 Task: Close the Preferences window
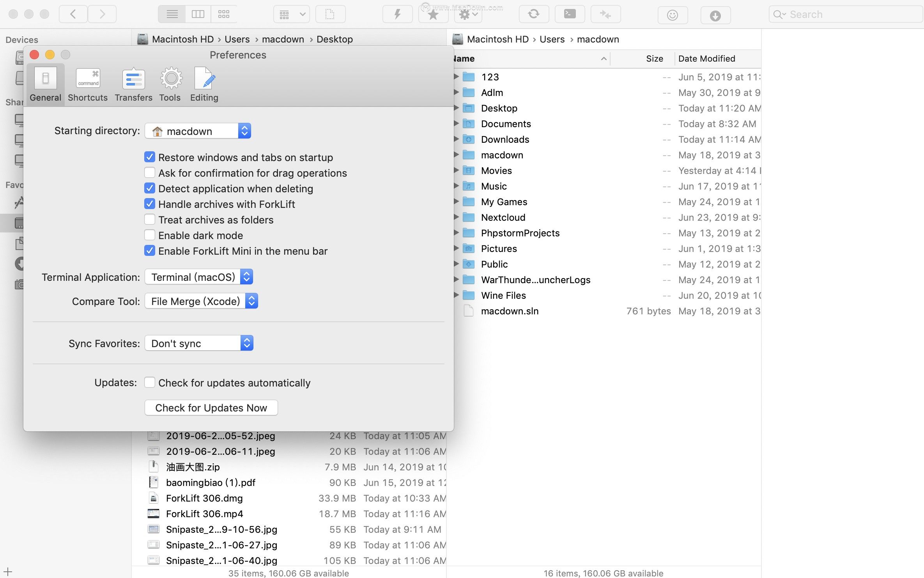tap(34, 55)
